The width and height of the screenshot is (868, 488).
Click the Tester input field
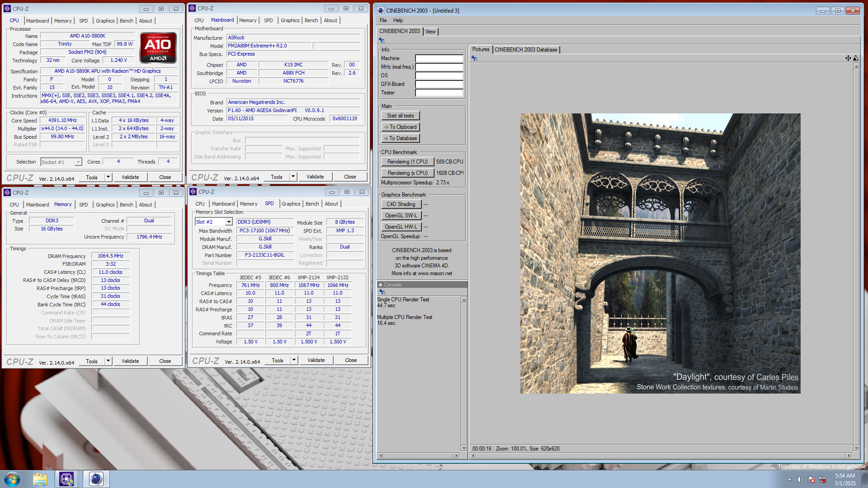[439, 93]
